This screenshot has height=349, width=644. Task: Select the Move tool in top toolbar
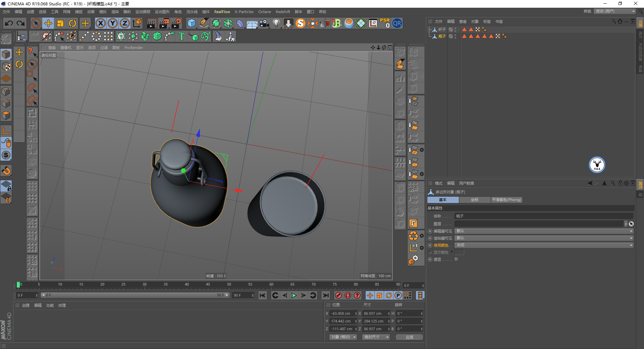(48, 23)
